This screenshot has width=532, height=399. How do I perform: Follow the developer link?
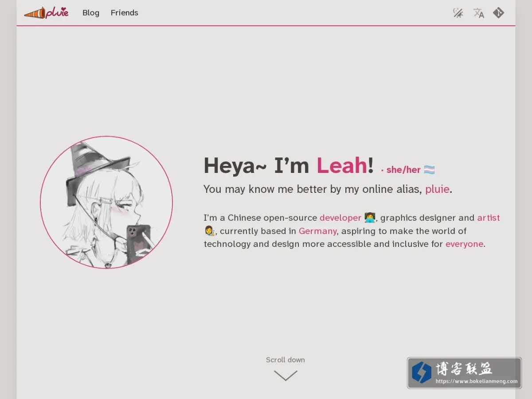[x=340, y=218]
